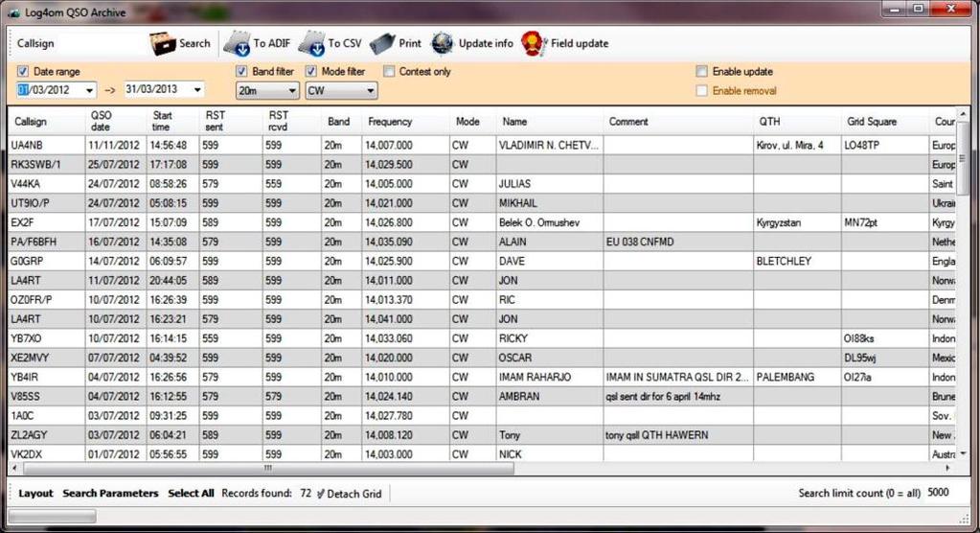Open the CW mode dropdown
This screenshot has width=980, height=533.
(x=370, y=91)
